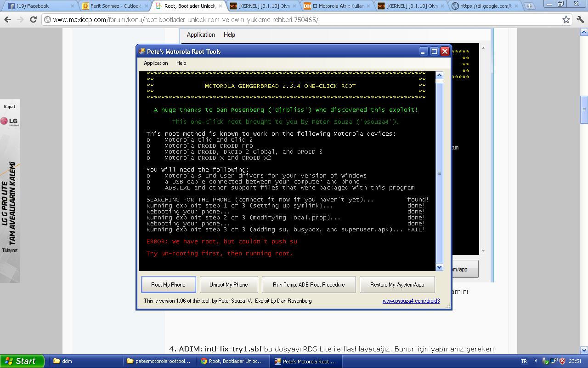The height and width of the screenshot is (368, 588).
Task: Open www.psouza4.com/droid3 link
Action: [411, 301]
